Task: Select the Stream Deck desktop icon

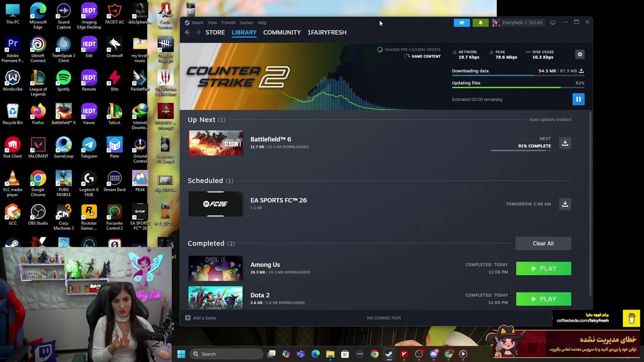Action: [114, 182]
